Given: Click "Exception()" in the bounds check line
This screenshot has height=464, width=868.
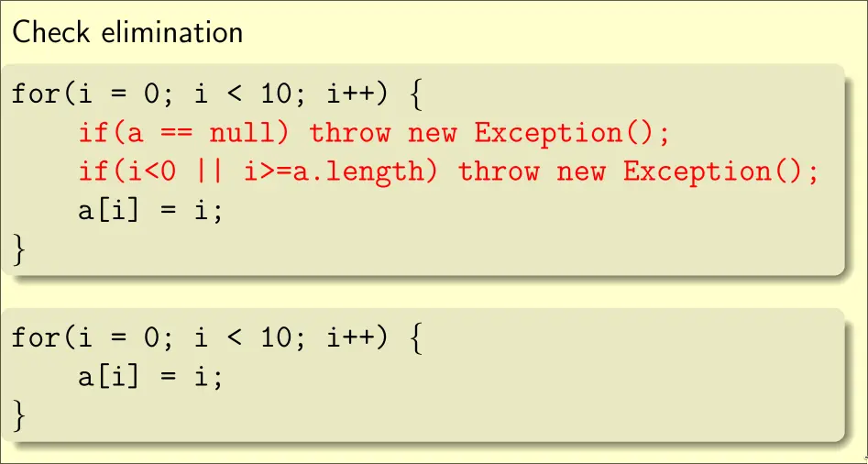Looking at the screenshot, I should coord(720,171).
